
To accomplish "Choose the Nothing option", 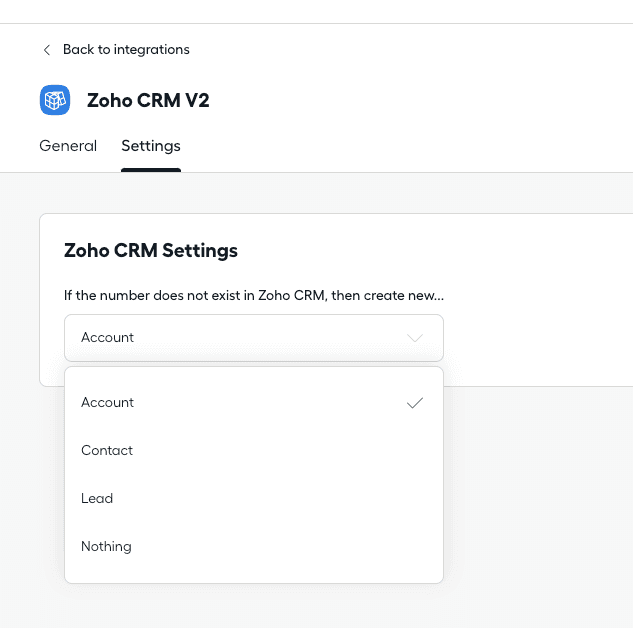I will pos(106,547).
